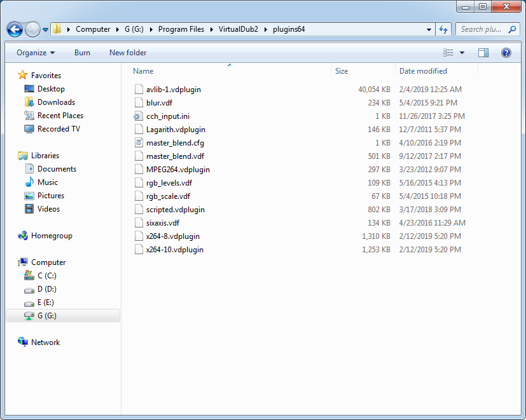The width and height of the screenshot is (526, 420).
Task: Select the file name MPEG264.vdplugin
Action: (x=178, y=170)
